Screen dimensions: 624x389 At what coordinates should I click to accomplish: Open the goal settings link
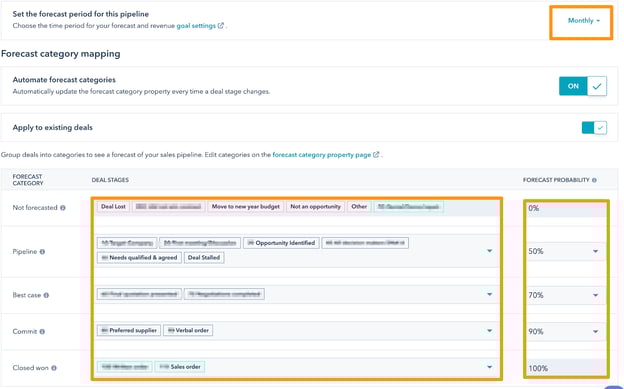pyautogui.click(x=196, y=26)
